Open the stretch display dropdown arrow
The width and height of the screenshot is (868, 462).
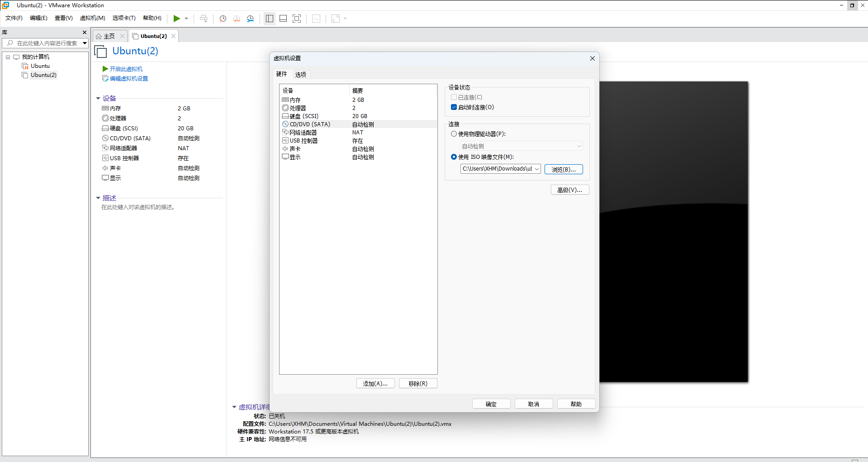coord(345,19)
